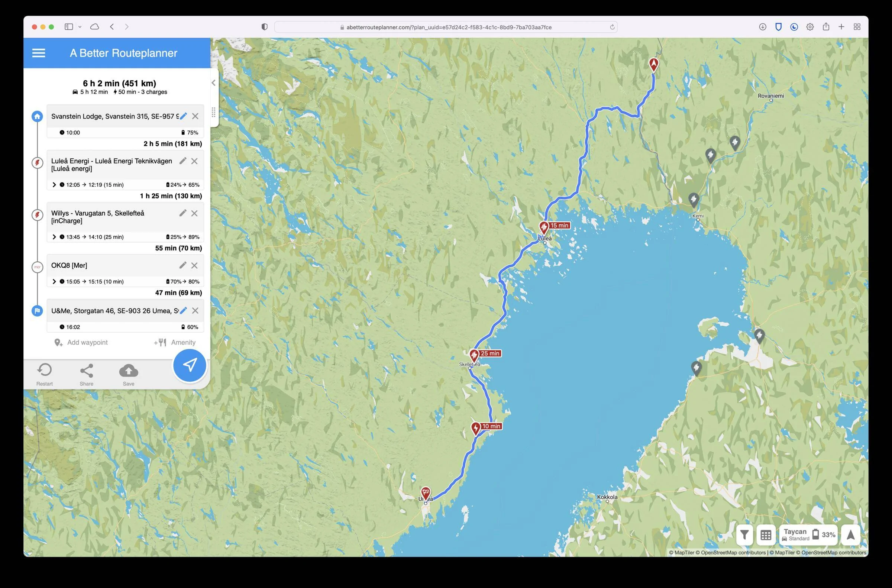Image resolution: width=892 pixels, height=588 pixels.
Task: Select the 25 min Skellefteå charger marker
Action: tap(474, 355)
